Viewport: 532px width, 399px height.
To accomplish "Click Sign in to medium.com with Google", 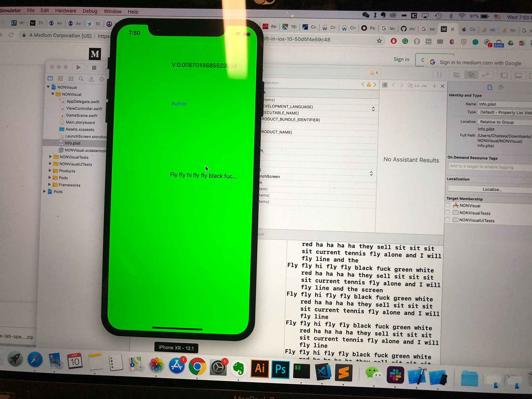I will pyautogui.click(x=480, y=63).
